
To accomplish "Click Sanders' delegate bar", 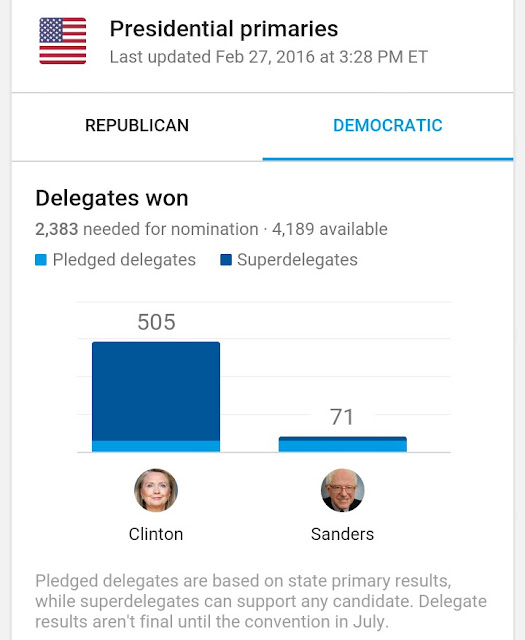I will (343, 444).
